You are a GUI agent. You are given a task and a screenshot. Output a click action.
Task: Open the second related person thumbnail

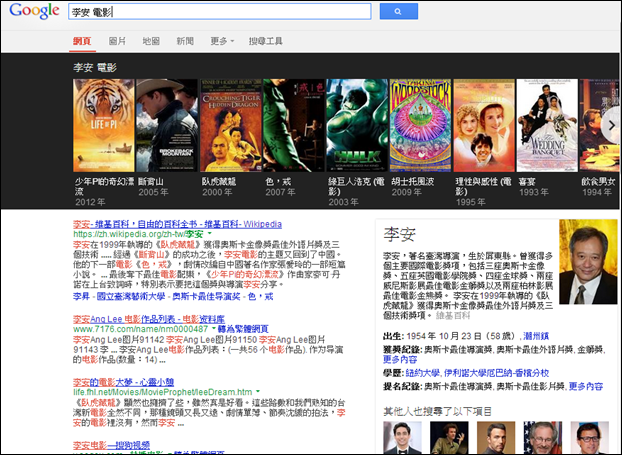point(449,438)
